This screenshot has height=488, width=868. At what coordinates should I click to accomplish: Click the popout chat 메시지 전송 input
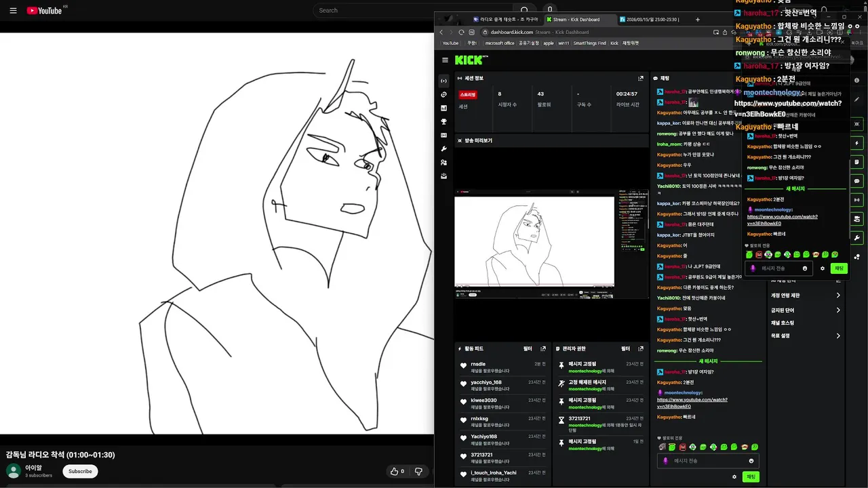pos(778,268)
